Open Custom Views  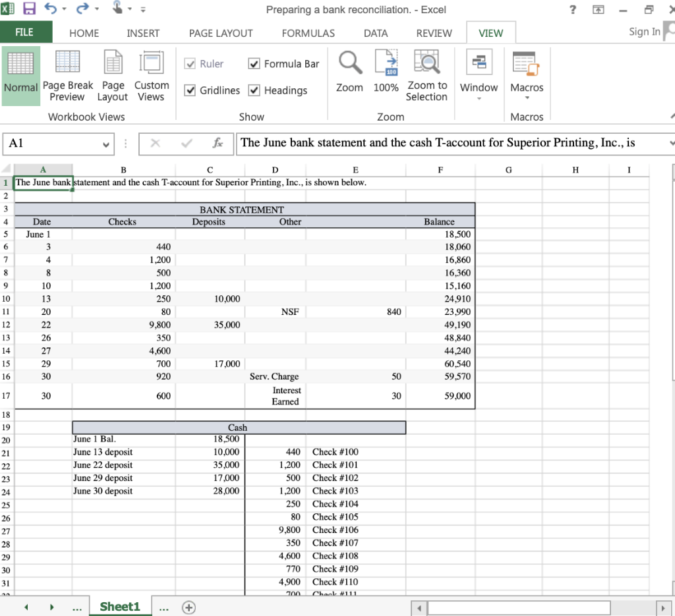point(152,74)
